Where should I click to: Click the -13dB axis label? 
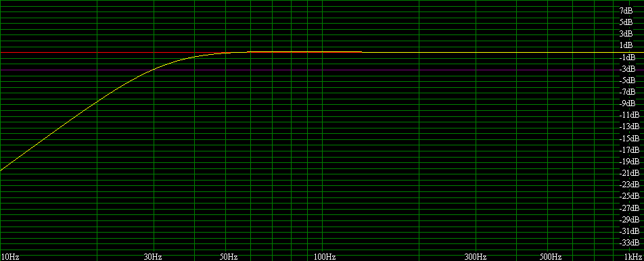629,126
